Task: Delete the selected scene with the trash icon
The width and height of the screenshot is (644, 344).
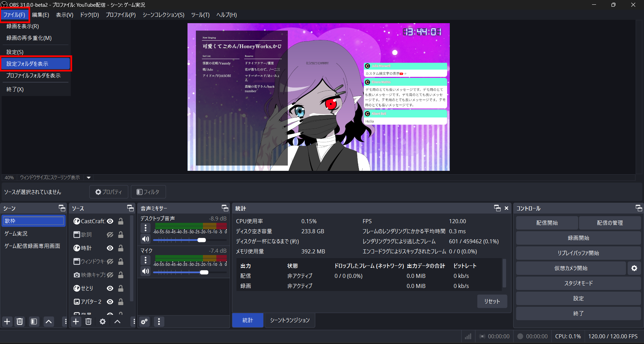Action: pyautogui.click(x=20, y=322)
